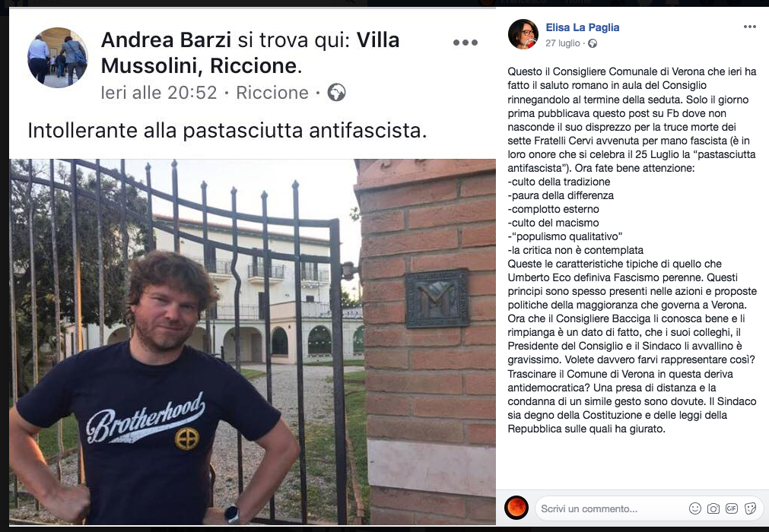Open the three-dots menu on Andrea Barzi's post
Image resolution: width=769 pixels, height=532 pixels.
tap(465, 43)
